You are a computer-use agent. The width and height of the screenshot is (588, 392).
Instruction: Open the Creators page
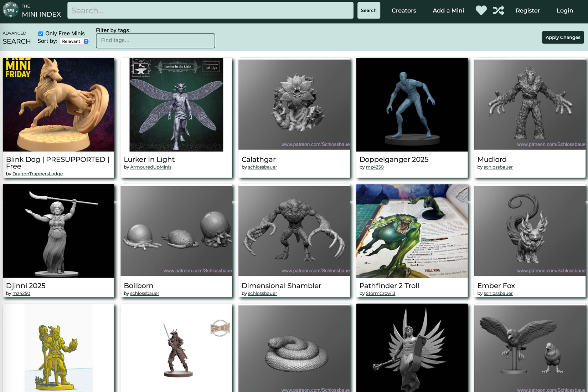[404, 10]
